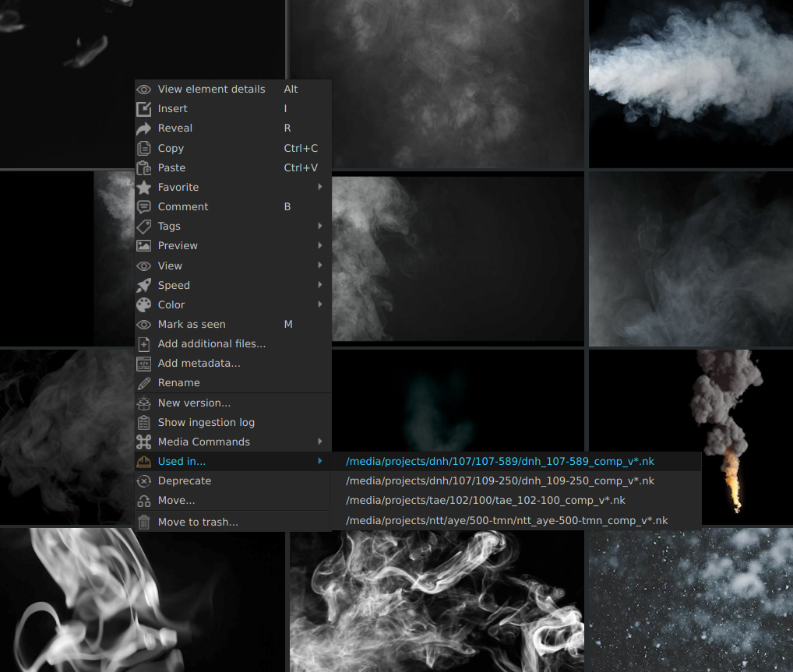
Task: Expand the Tags submenu arrow
Action: pos(320,227)
